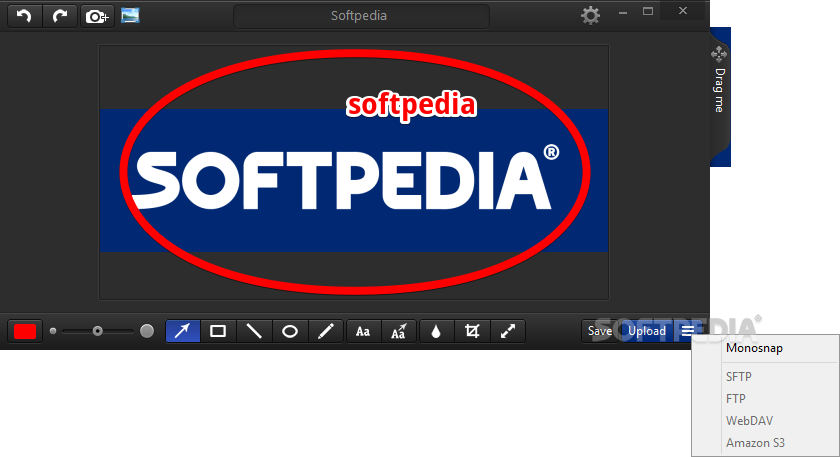This screenshot has height=457, width=840.
Task: Select the Resize image tool
Action: pos(508,331)
